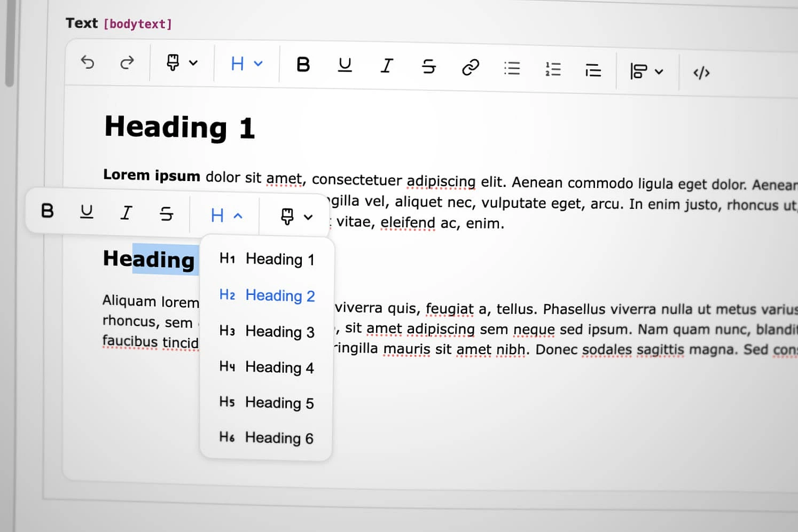Insert a link with the chain icon
798x532 pixels.
pos(470,67)
